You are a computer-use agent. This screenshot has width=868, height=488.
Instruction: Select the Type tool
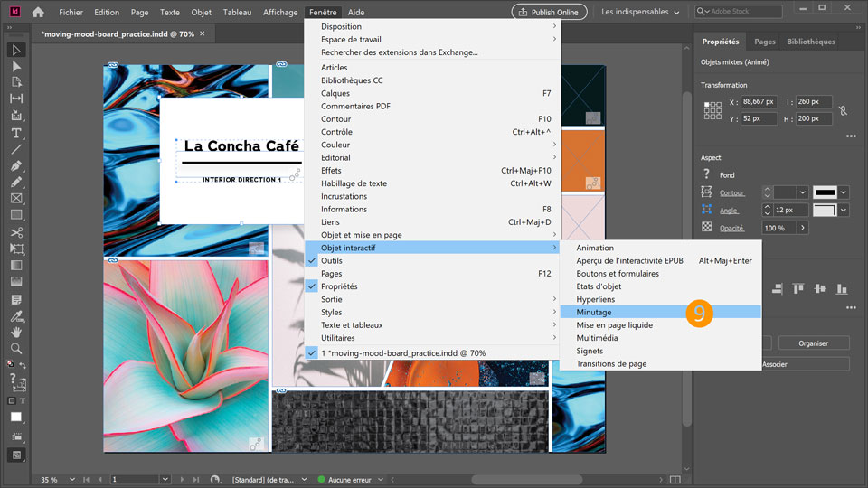coord(16,134)
